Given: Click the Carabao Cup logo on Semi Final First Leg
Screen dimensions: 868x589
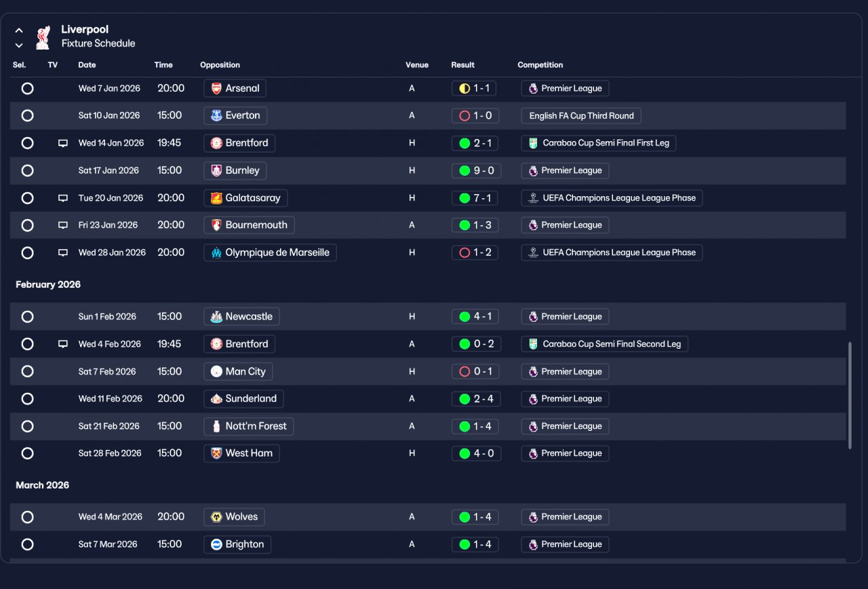Looking at the screenshot, I should (x=534, y=143).
